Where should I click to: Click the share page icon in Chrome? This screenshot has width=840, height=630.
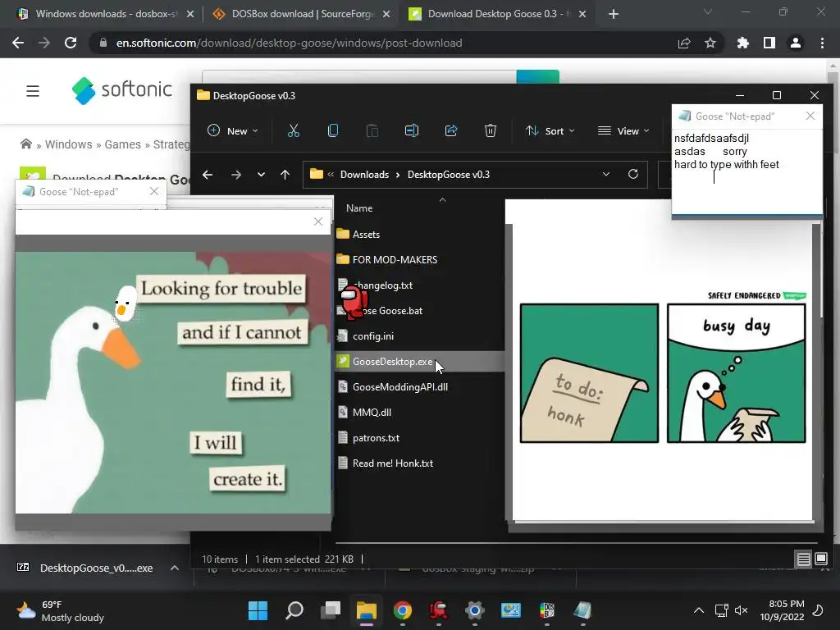pyautogui.click(x=684, y=43)
